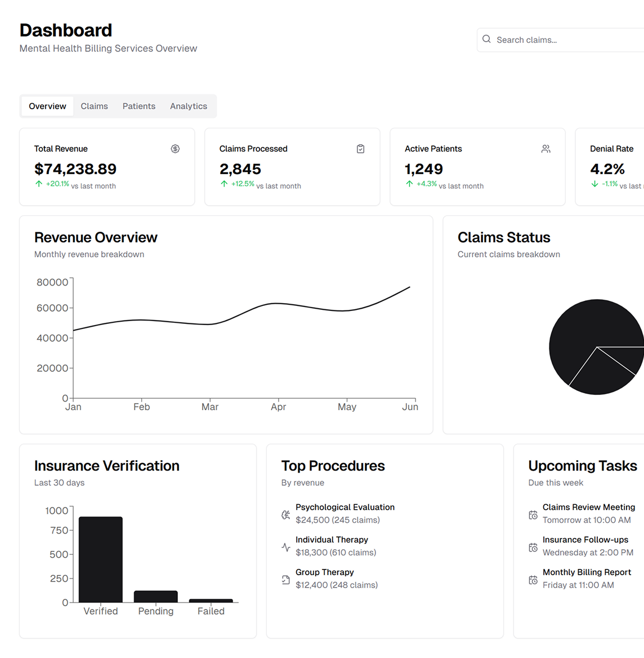Click calendar icon next to Insurance Follow-ups

click(533, 547)
